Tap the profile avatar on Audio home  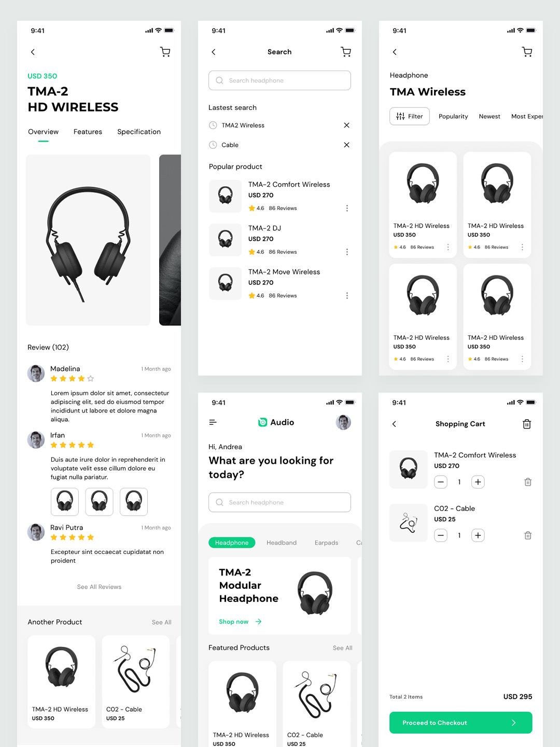(x=343, y=422)
